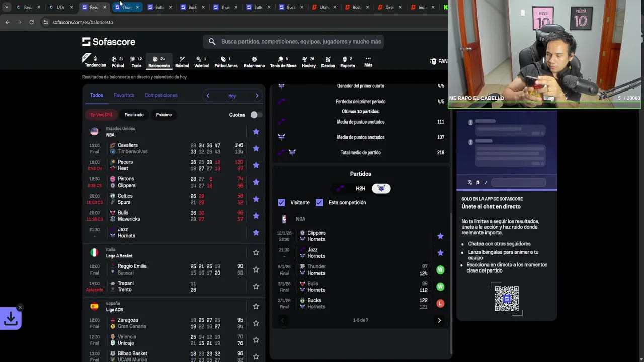The image size is (644, 362).
Task: Switch to the Tenis sport category
Action: [136, 62]
